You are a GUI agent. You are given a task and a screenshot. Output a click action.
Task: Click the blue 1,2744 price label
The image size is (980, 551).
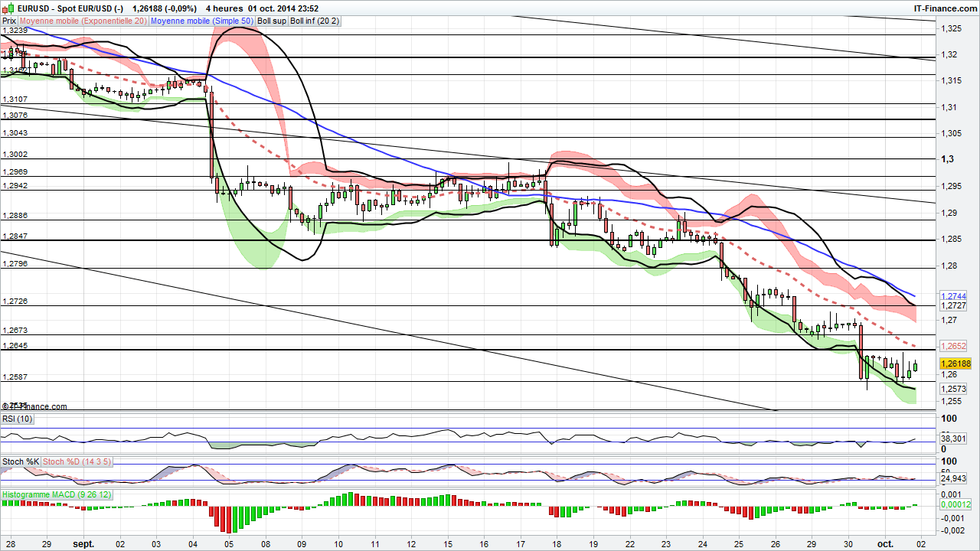coord(955,296)
